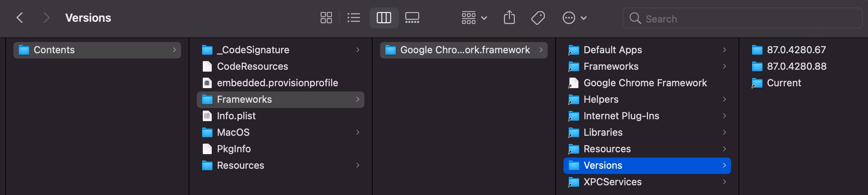Select the column view button
Screen dimensions: 868x195
click(x=384, y=18)
